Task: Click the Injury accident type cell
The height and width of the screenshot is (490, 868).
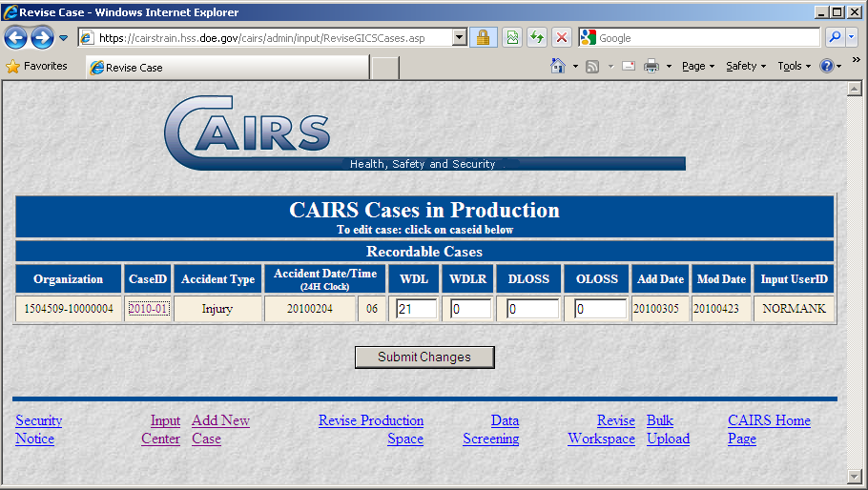Action: pyautogui.click(x=217, y=309)
